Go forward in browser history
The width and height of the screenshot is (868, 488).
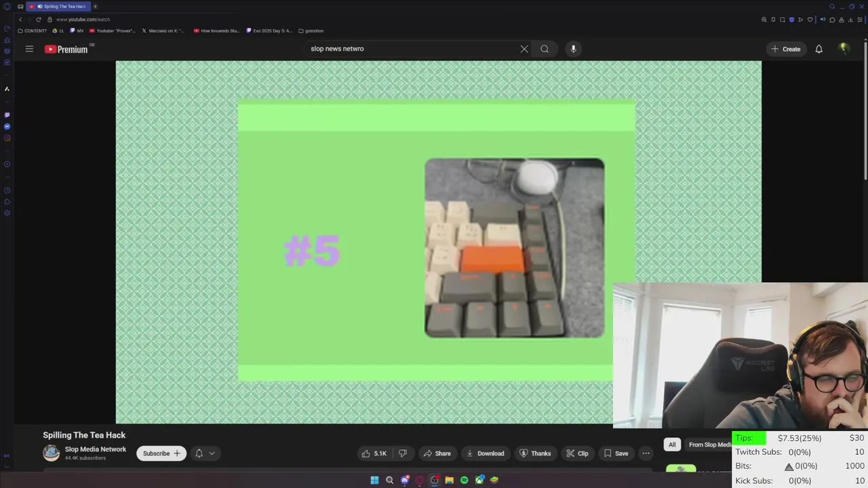[x=28, y=20]
